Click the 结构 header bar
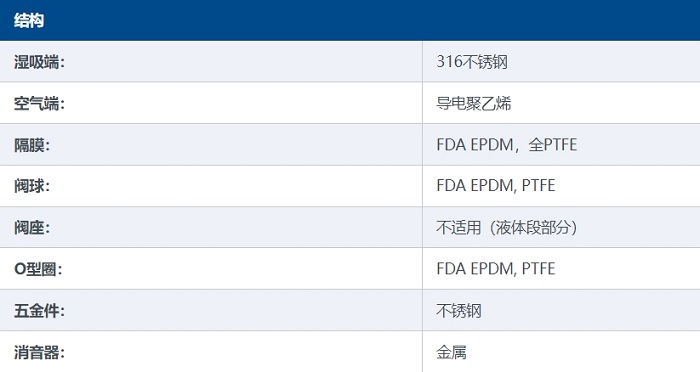This screenshot has width=700, height=372. click(350, 20)
